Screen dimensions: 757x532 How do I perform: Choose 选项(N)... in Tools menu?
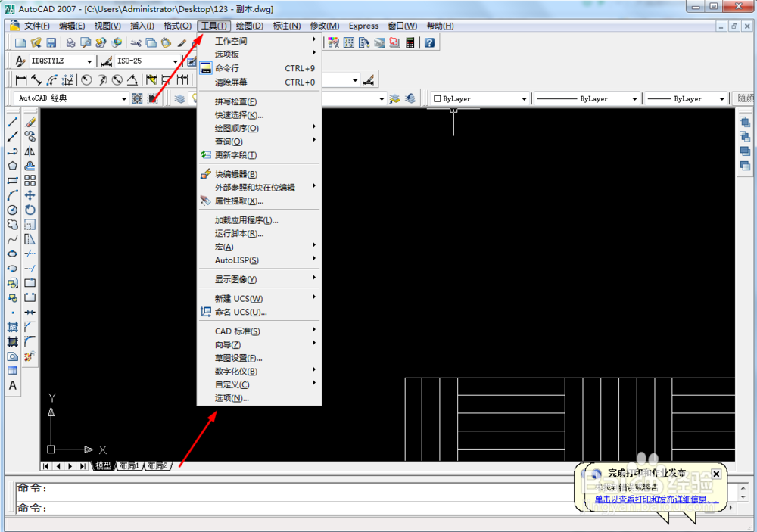tap(259, 398)
